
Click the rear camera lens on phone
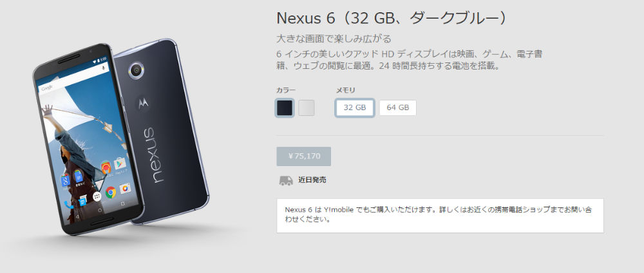pyautogui.click(x=136, y=70)
